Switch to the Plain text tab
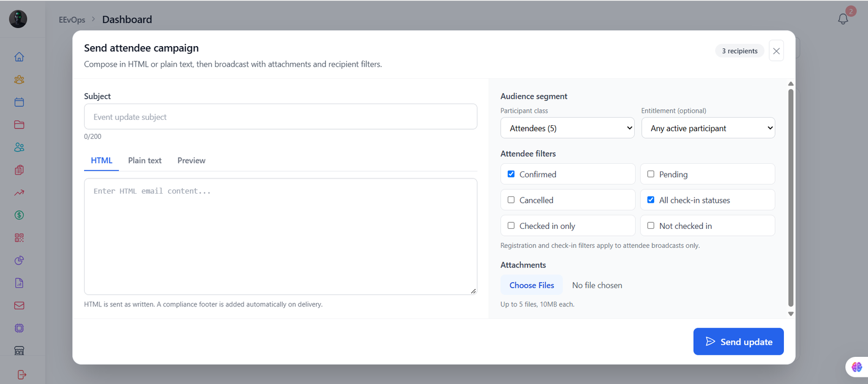The image size is (868, 384). pos(145,161)
